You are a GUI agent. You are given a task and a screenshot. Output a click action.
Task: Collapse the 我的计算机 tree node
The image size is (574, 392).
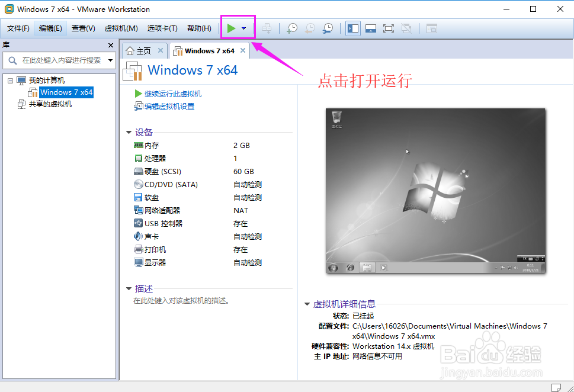click(10, 81)
